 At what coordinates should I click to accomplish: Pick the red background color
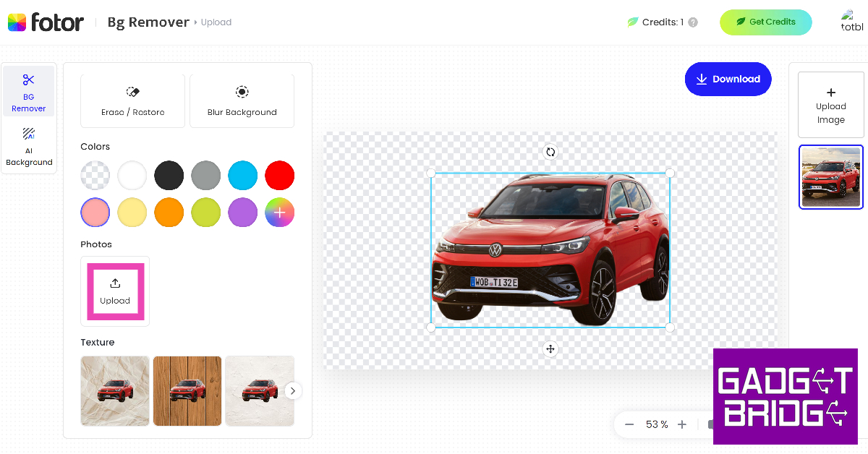pos(280,175)
